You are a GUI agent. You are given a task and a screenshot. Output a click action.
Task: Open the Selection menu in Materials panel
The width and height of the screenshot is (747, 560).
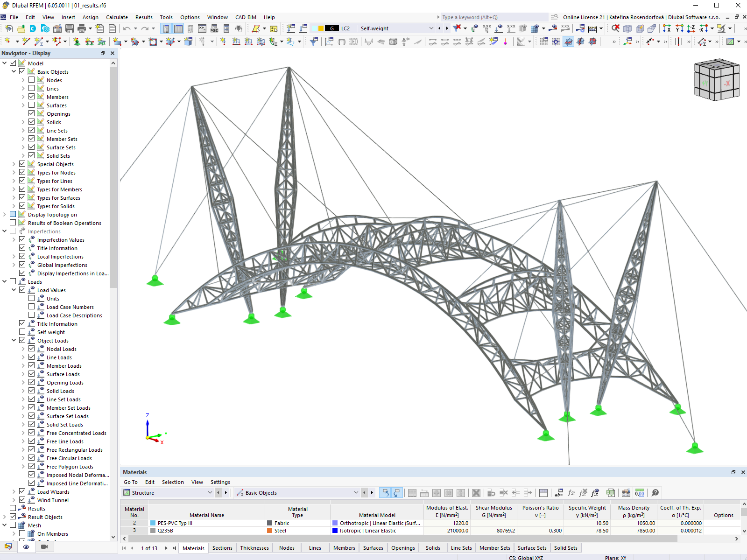173,482
